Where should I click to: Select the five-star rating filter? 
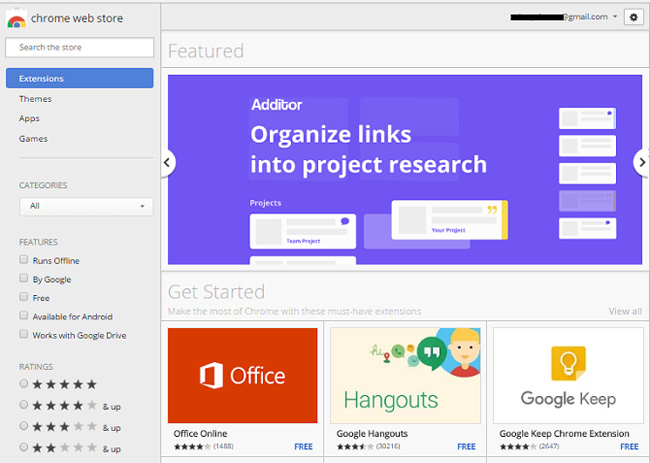coord(24,384)
